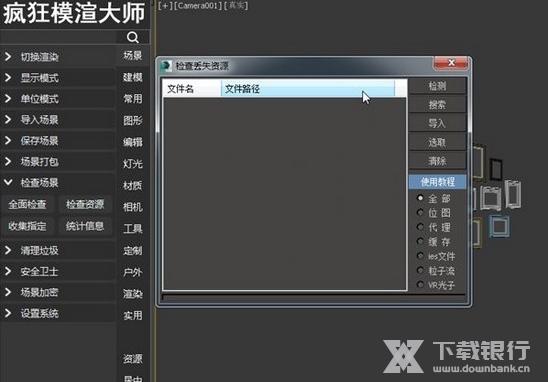Select the 全部 radio option
This screenshot has width=548, height=382.
tap(434, 199)
